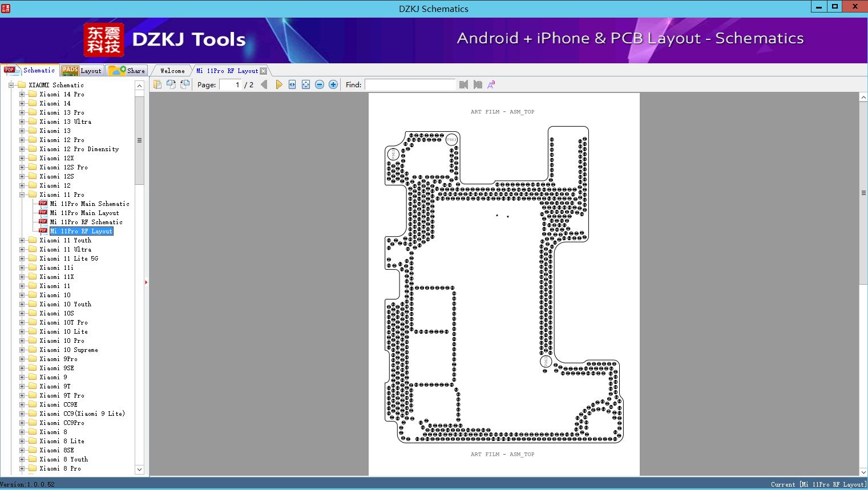Select the Xiaomi 12X folder
Viewport: 868px width, 490px height.
click(x=56, y=158)
